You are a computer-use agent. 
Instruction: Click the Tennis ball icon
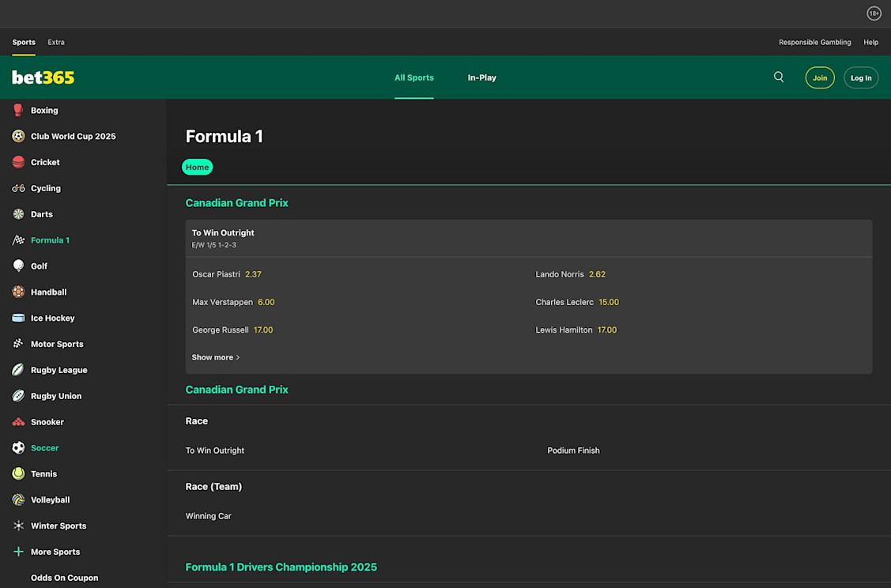point(18,474)
